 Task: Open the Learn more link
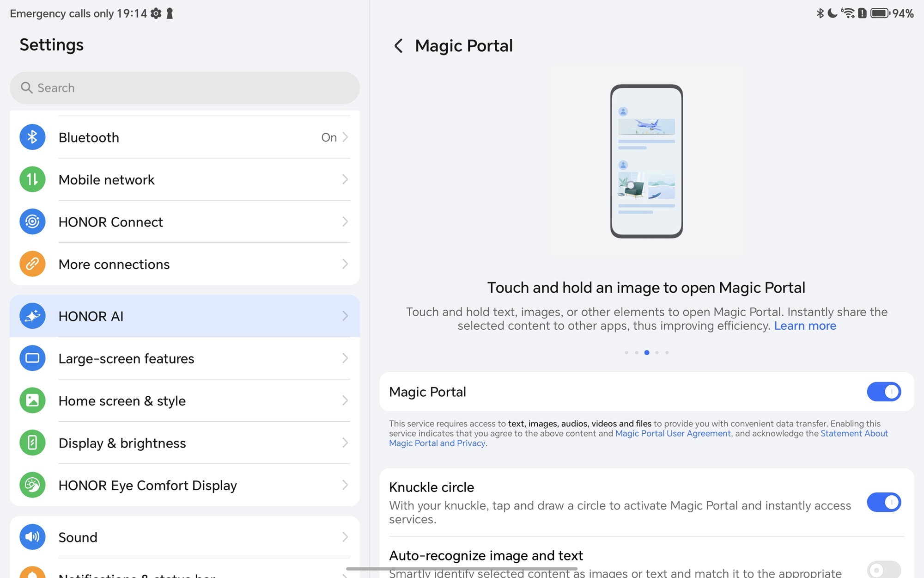click(805, 326)
